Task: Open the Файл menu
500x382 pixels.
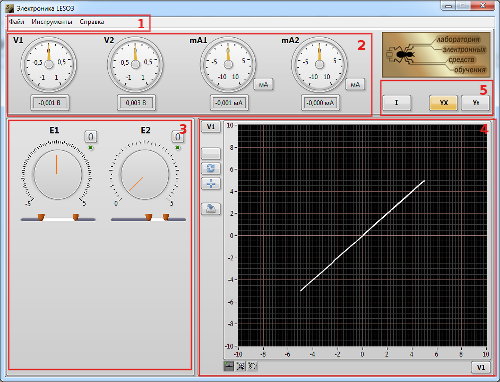Action: [17, 22]
